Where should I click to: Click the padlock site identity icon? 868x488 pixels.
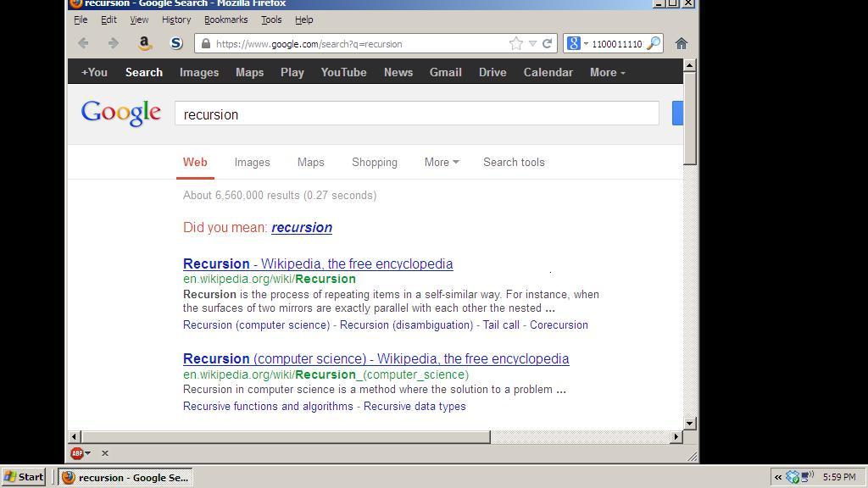206,44
